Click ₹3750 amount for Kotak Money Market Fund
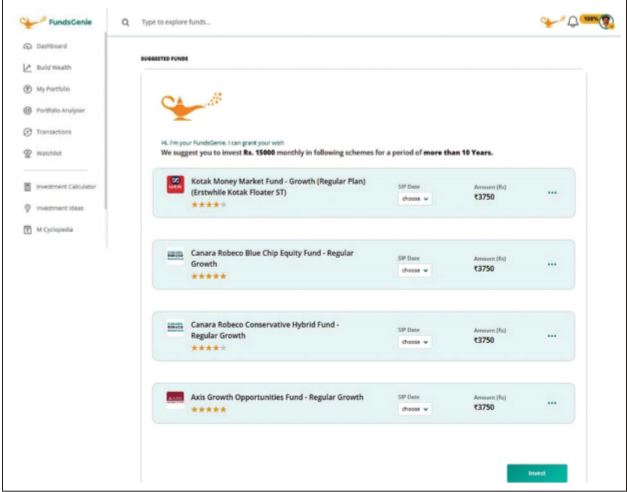This screenshot has height=492, width=627. click(484, 197)
